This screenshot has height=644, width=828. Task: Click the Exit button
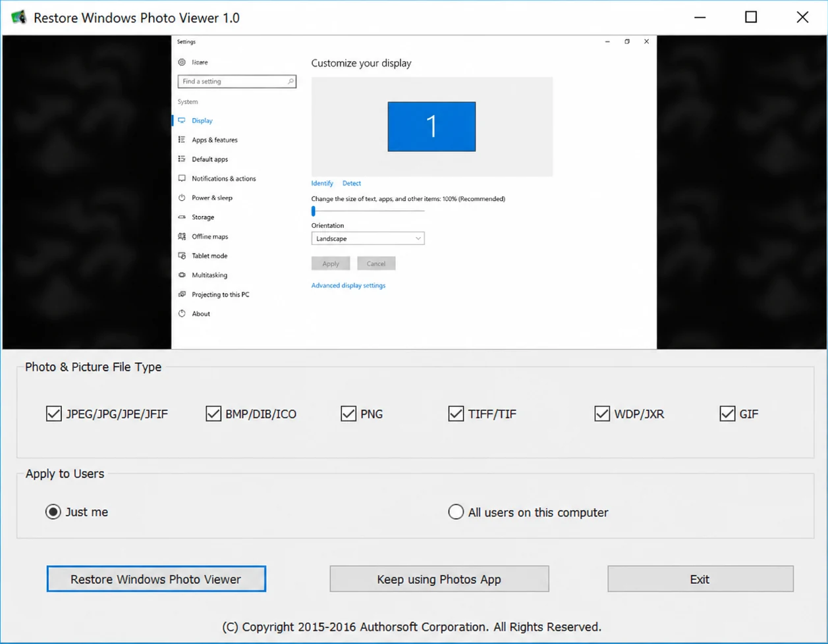coord(700,579)
